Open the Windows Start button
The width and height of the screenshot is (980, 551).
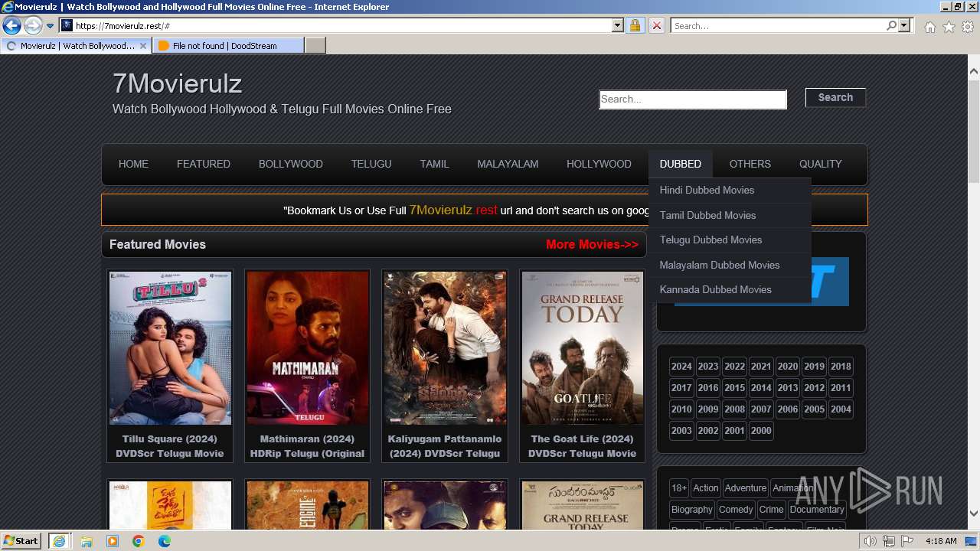[x=21, y=540]
